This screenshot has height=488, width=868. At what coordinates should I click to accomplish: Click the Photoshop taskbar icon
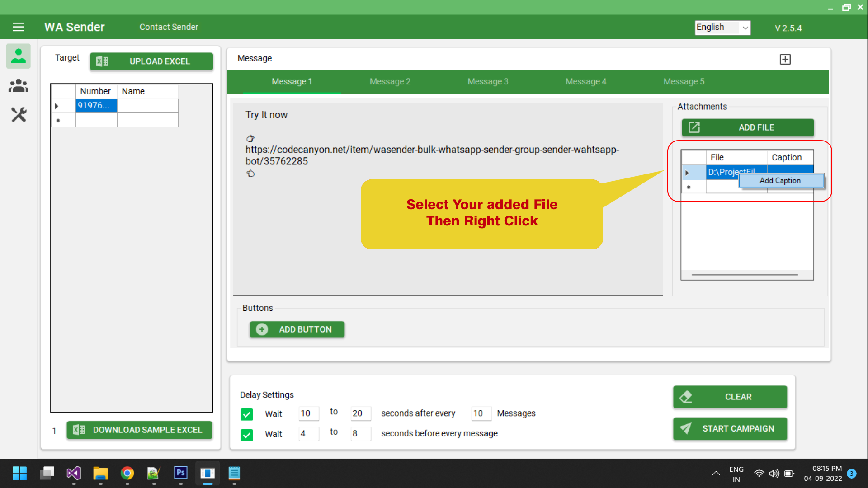coord(180,473)
